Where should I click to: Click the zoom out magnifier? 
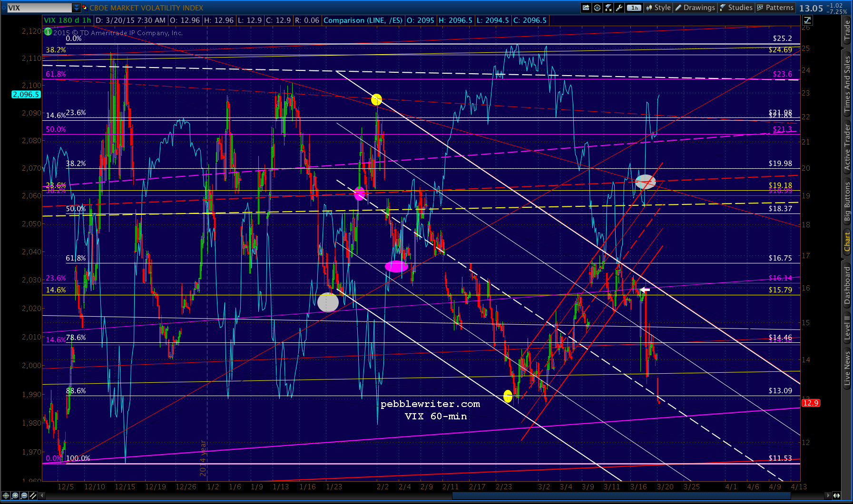tap(24, 495)
